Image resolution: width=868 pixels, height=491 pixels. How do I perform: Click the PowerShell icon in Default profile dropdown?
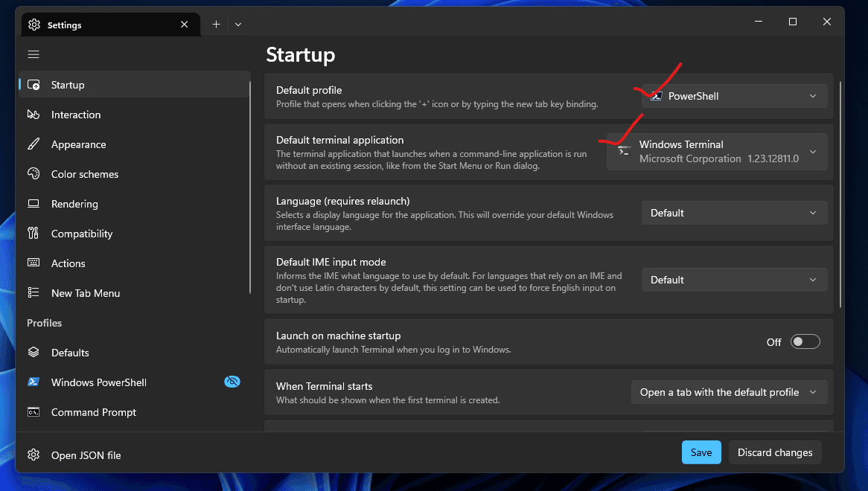(x=657, y=96)
